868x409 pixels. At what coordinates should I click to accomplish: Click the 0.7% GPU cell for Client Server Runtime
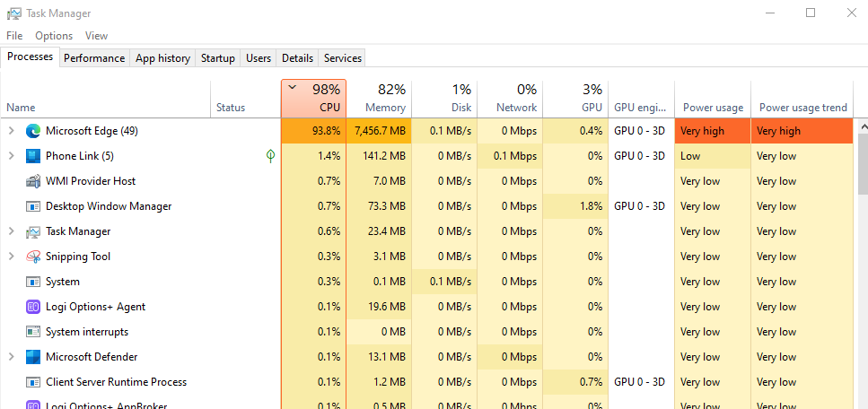tap(575, 382)
